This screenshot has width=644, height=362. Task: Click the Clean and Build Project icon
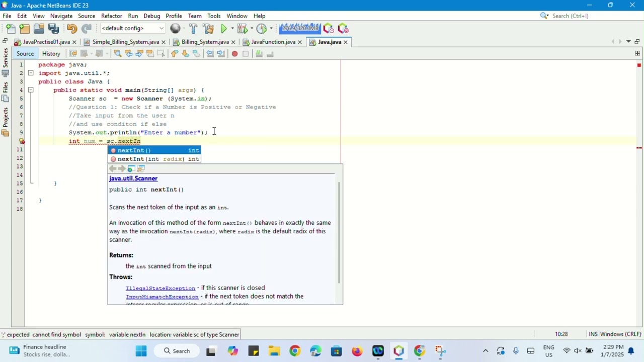[x=208, y=29]
